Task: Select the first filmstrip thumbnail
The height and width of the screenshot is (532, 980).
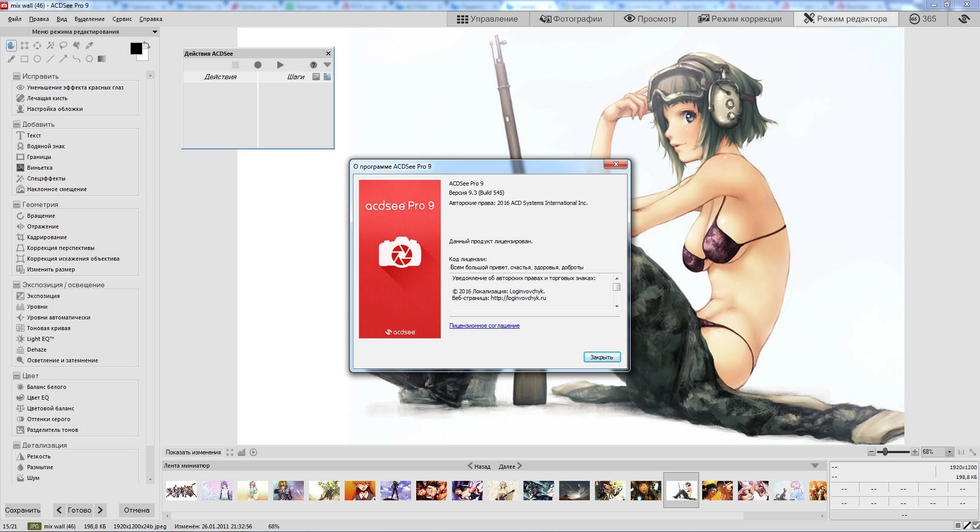Action: coord(181,491)
